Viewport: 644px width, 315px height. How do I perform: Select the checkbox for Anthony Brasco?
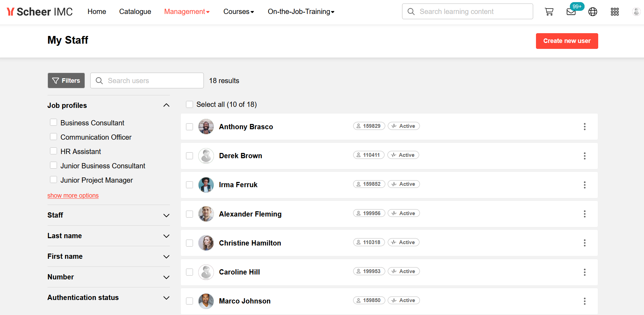click(x=189, y=127)
